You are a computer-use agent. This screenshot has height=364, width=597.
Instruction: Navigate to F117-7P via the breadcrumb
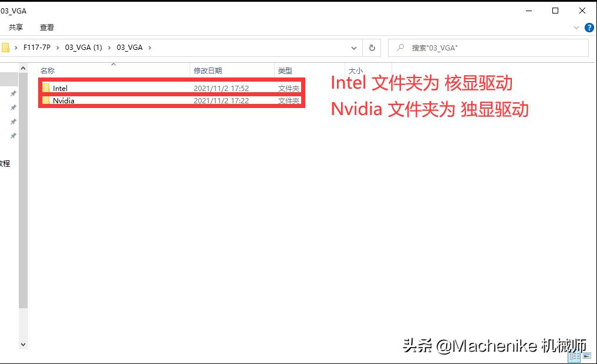point(38,48)
